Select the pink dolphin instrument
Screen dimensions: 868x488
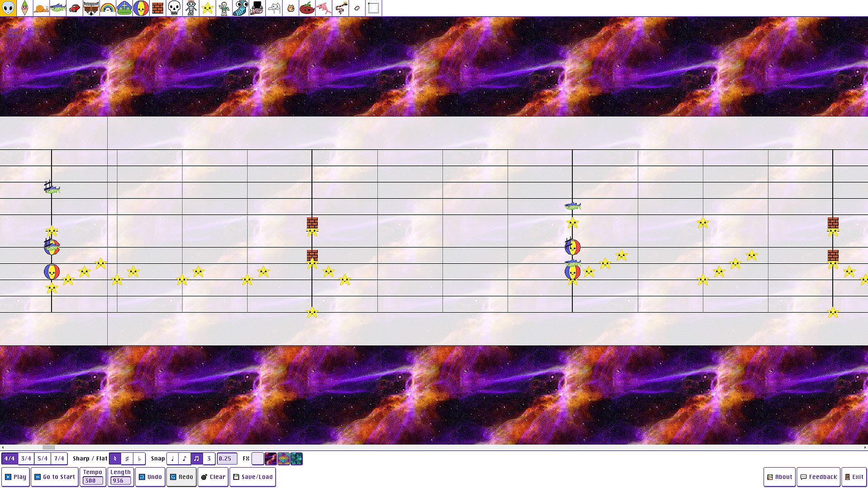[x=324, y=8]
